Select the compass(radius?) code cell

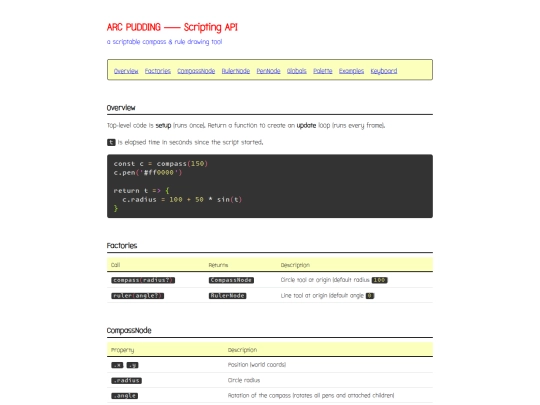point(143,280)
